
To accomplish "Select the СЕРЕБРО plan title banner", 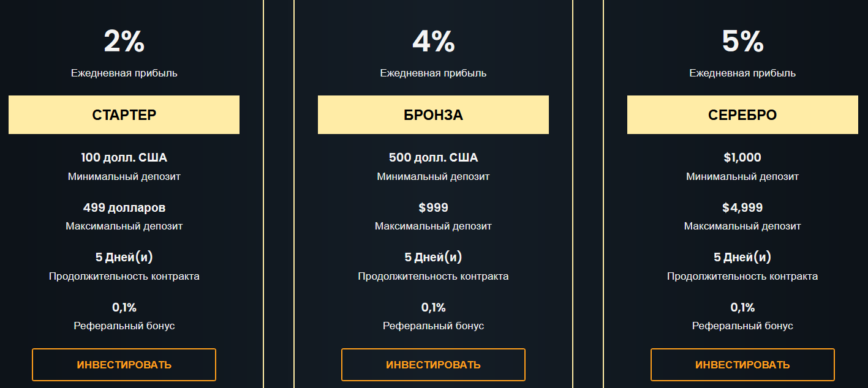I will tap(742, 114).
